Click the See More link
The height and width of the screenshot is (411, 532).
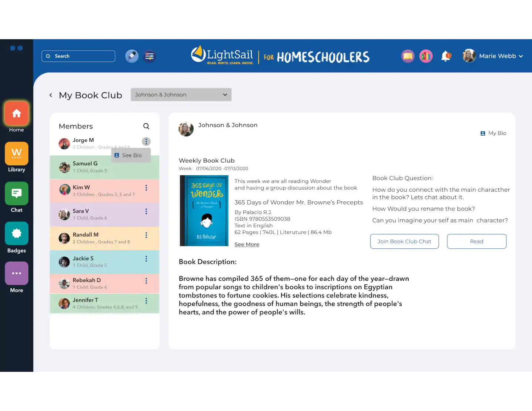(247, 244)
